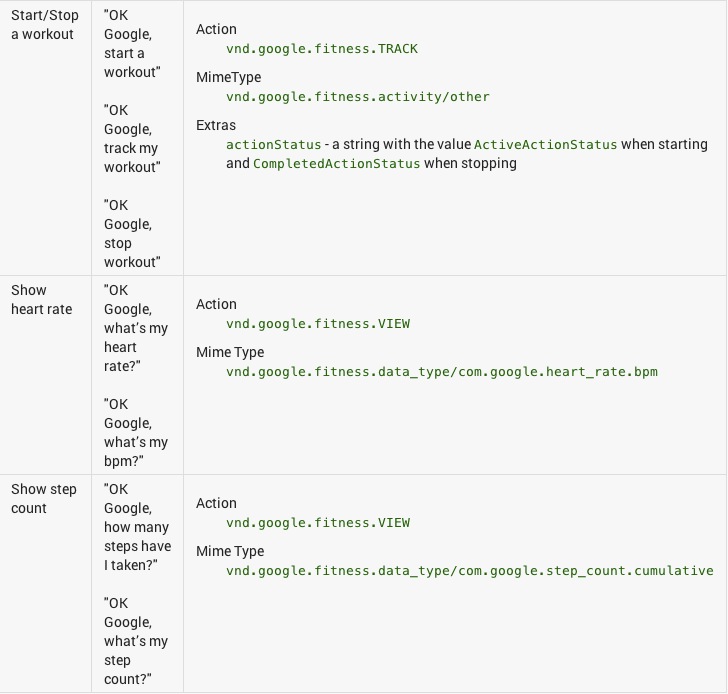Click the "OK Google, stop workout" phrase
This screenshot has width=728, height=694.
[x=131, y=234]
